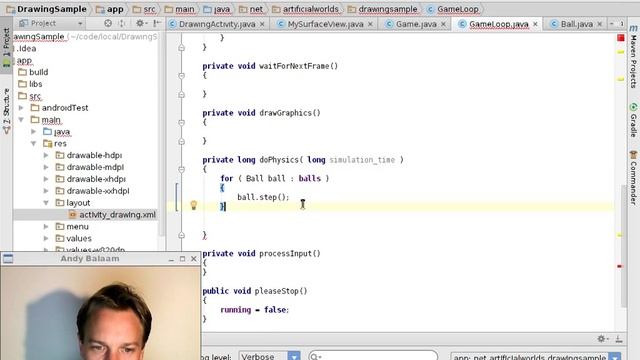Click the scroll-from-source target icon in Project panel

point(108,23)
